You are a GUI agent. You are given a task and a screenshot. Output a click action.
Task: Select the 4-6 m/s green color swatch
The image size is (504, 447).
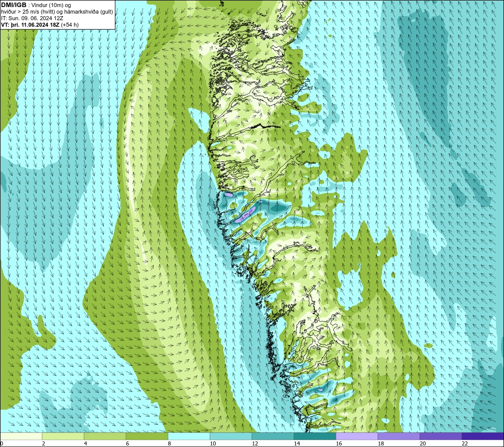pos(105,436)
